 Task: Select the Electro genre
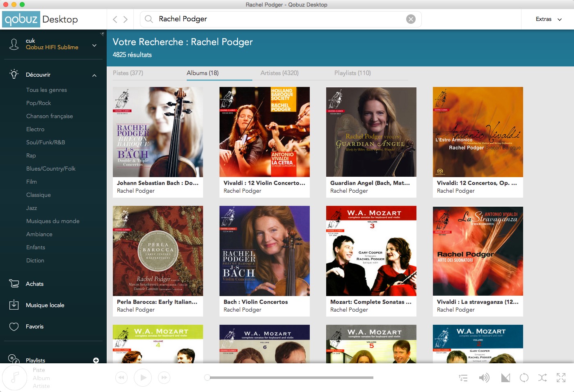35,129
